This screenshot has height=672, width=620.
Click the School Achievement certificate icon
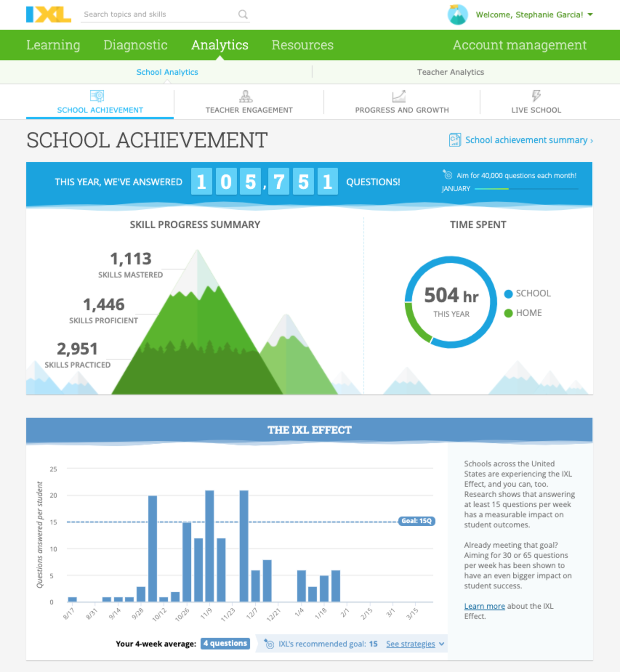(97, 96)
